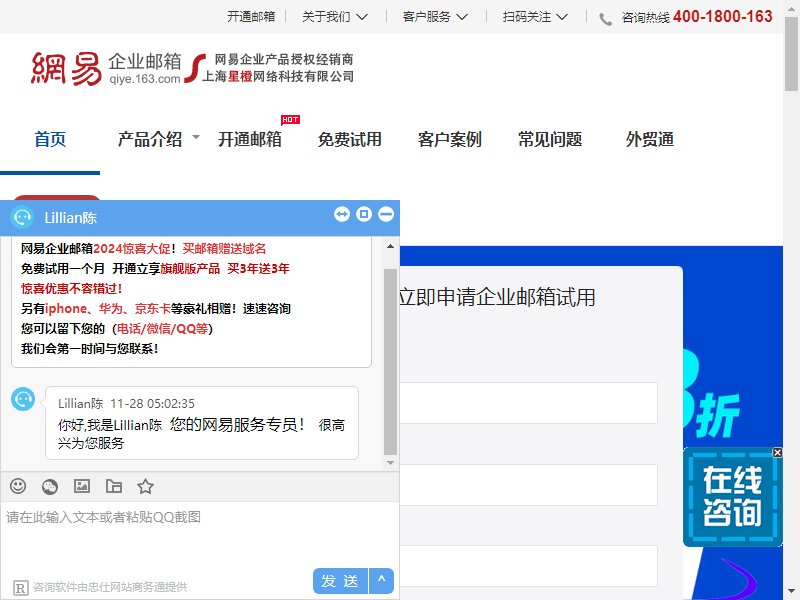Close the 在线咨询 floating widget
800x600 pixels.
pyautogui.click(x=777, y=453)
